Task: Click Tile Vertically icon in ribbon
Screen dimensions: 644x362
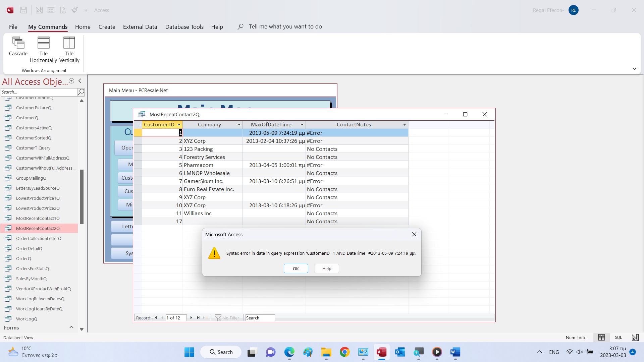Action: point(69,43)
